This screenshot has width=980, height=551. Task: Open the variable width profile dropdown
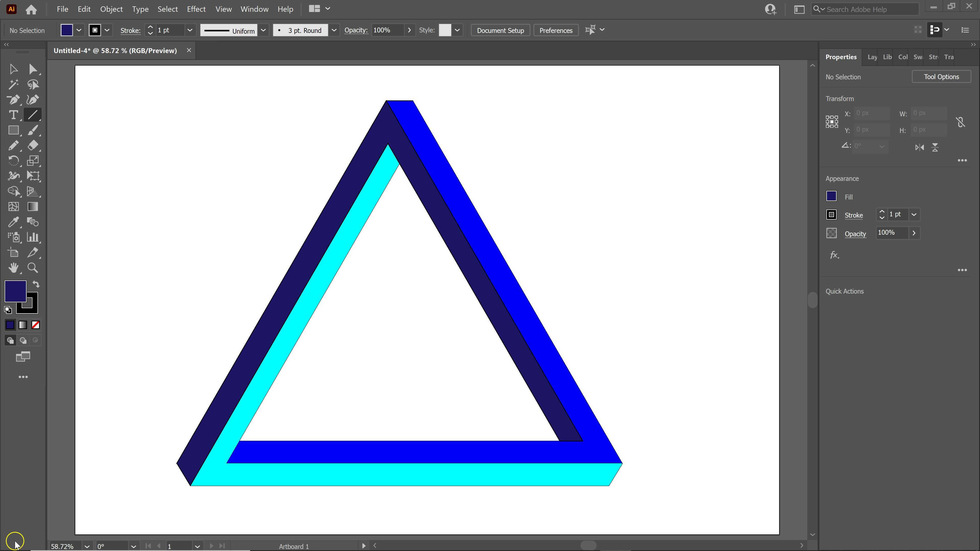(263, 30)
